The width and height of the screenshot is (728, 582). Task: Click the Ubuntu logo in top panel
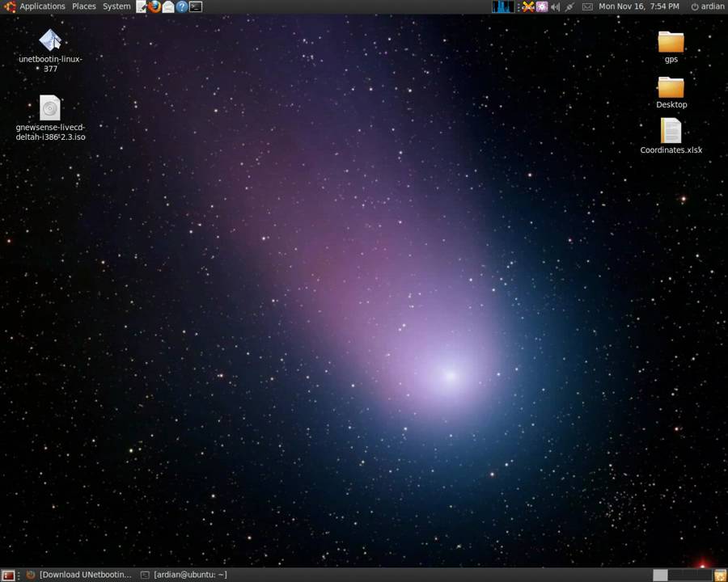pos(10,6)
